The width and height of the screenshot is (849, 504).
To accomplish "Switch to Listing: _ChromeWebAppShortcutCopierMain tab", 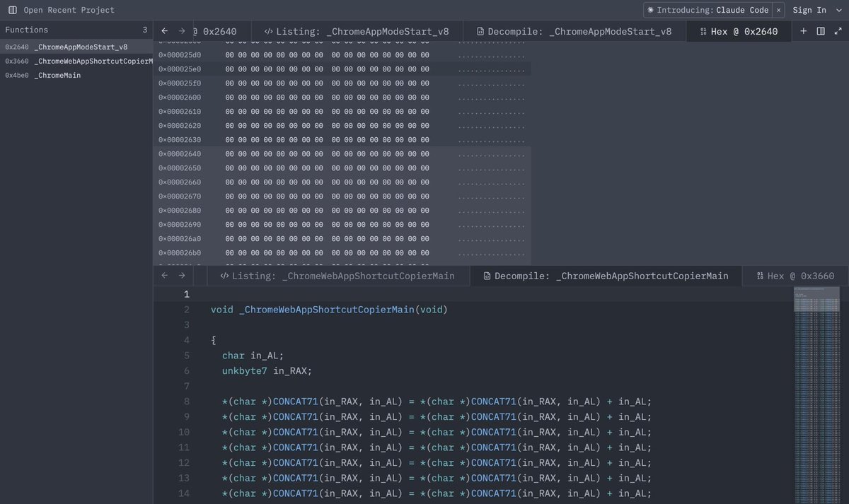I will [337, 276].
